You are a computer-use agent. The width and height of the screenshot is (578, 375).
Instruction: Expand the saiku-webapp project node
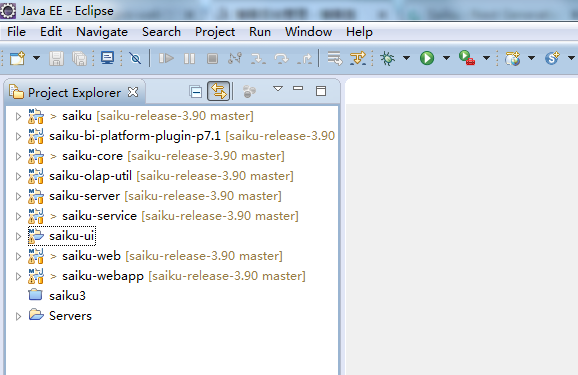[18, 276]
